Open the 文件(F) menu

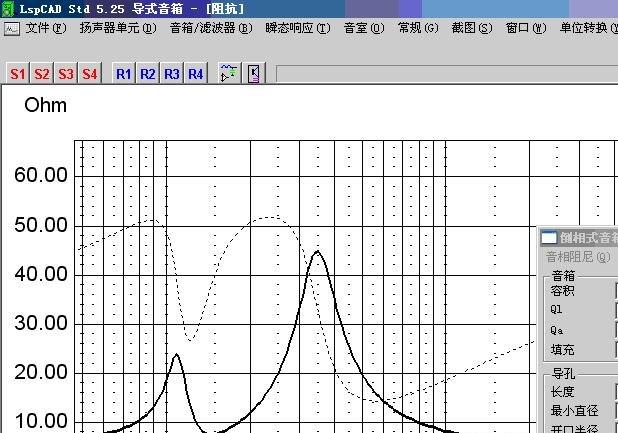[x=46, y=28]
